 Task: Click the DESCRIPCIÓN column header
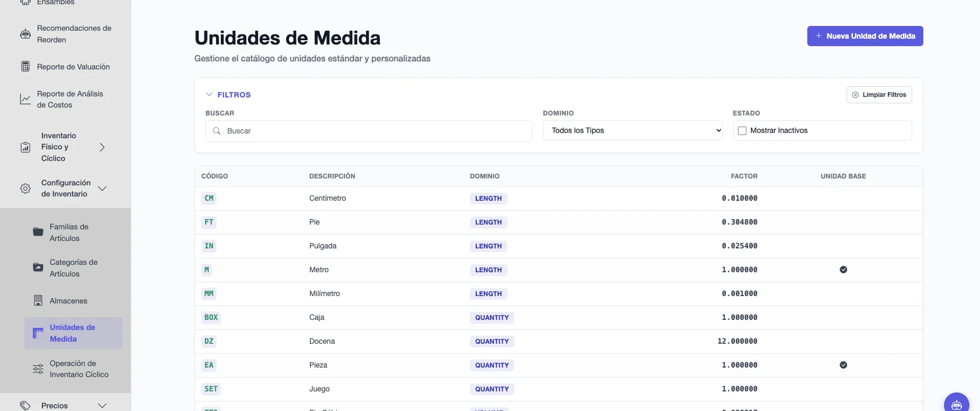pos(332,176)
